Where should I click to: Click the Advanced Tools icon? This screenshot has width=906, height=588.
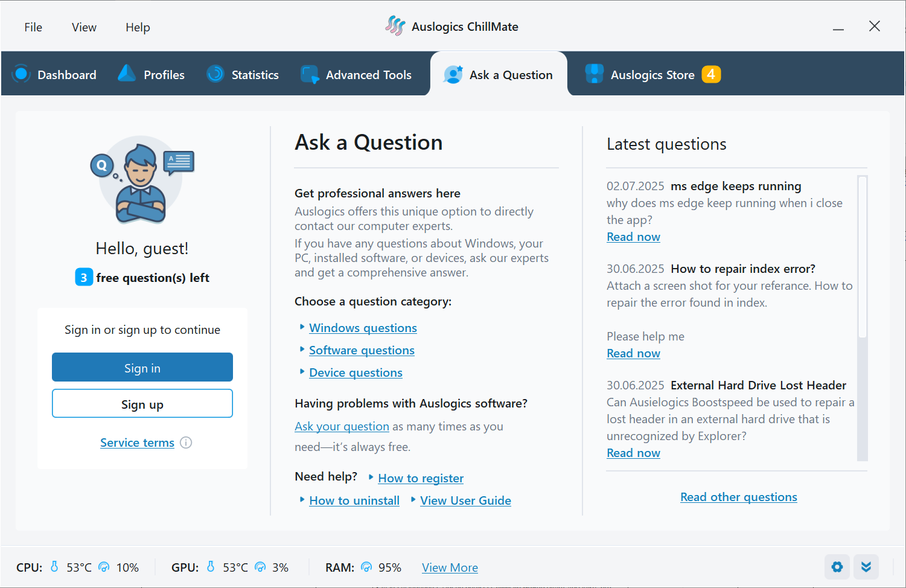310,74
